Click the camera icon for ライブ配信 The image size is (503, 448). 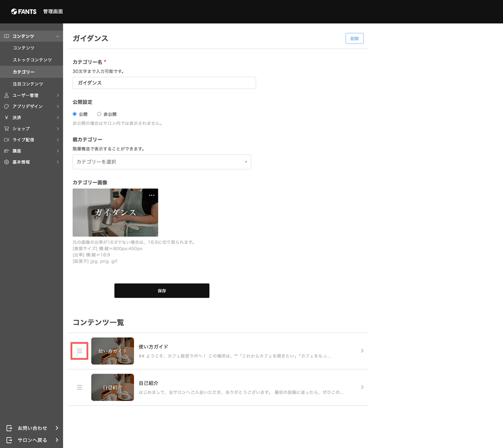pyautogui.click(x=7, y=140)
